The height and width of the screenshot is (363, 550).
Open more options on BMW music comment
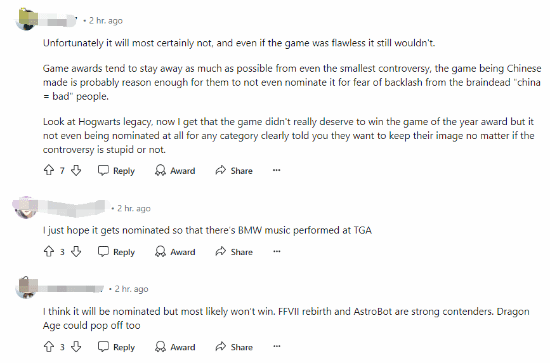pos(276,251)
